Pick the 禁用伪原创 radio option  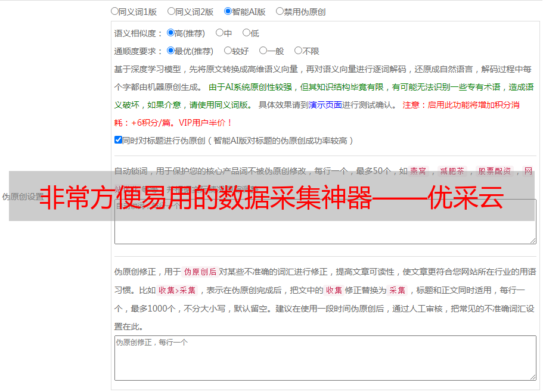click(x=280, y=11)
